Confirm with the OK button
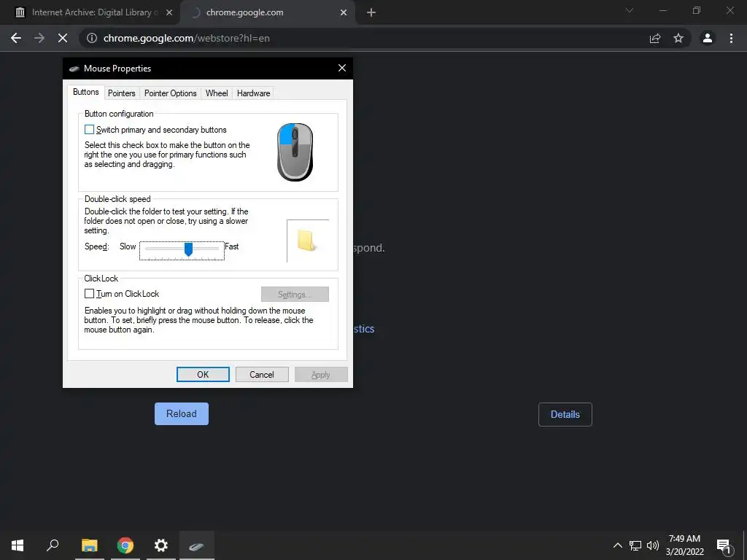 203,374
